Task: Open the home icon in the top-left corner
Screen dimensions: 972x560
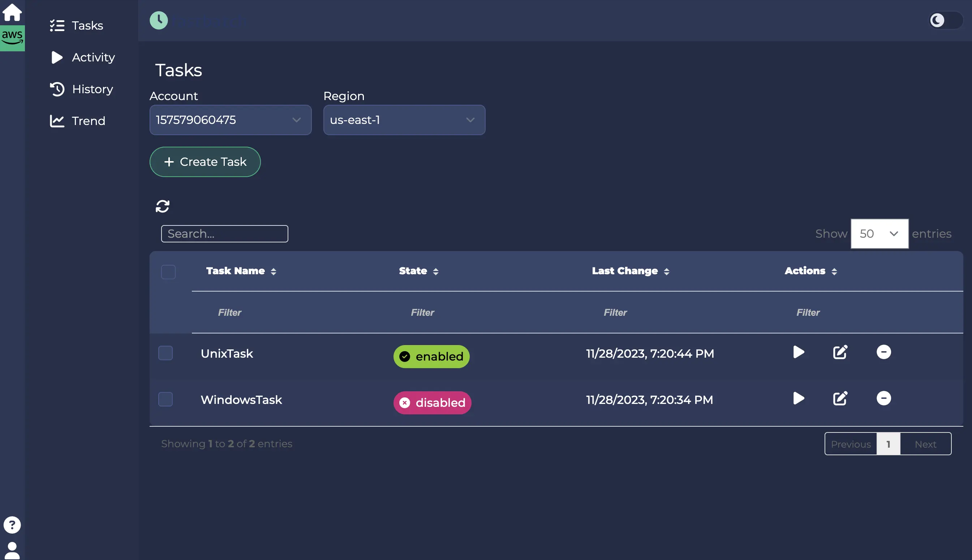Action: (12, 12)
